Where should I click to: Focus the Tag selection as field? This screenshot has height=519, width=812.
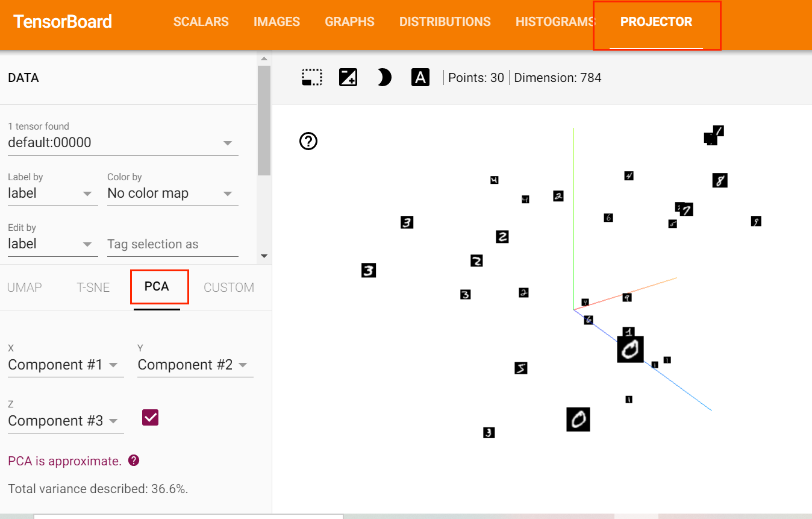pyautogui.click(x=173, y=244)
